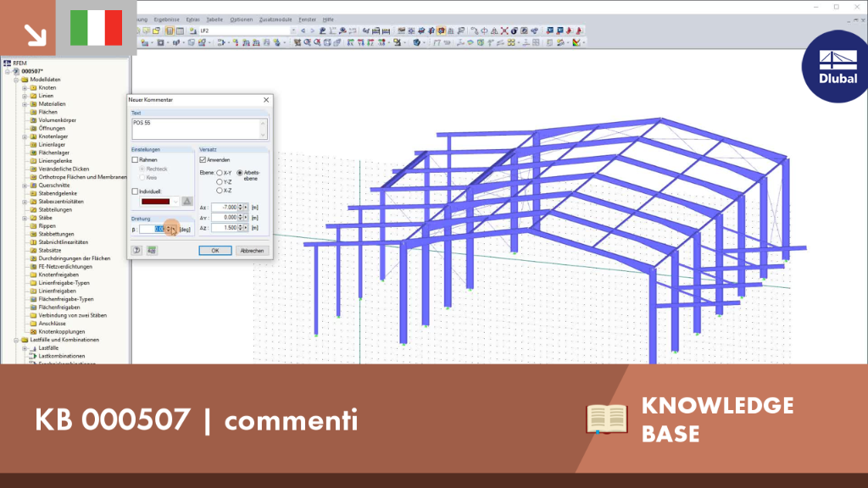Cancel with the Abbrechen button
Screen dimensions: 868x488
coord(252,251)
